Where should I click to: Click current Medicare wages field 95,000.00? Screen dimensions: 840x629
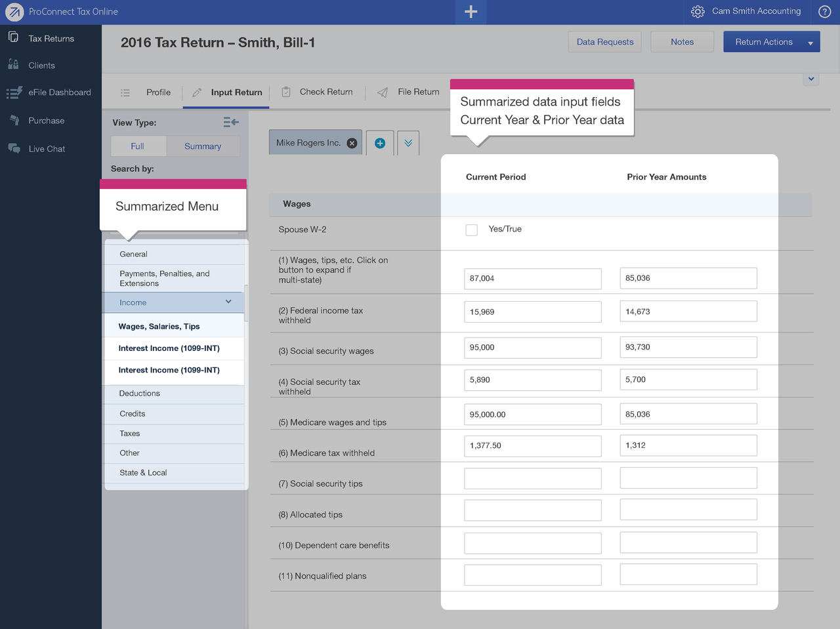[x=533, y=415]
